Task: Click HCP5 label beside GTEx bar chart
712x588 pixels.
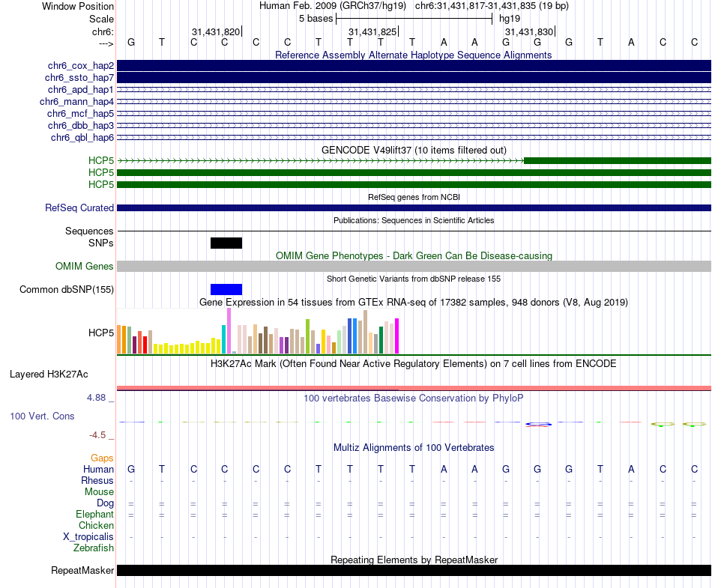Action: pyautogui.click(x=101, y=333)
